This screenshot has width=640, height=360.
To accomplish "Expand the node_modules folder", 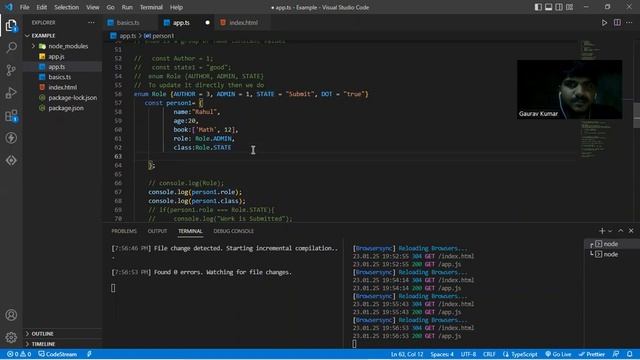I will 62,46.
